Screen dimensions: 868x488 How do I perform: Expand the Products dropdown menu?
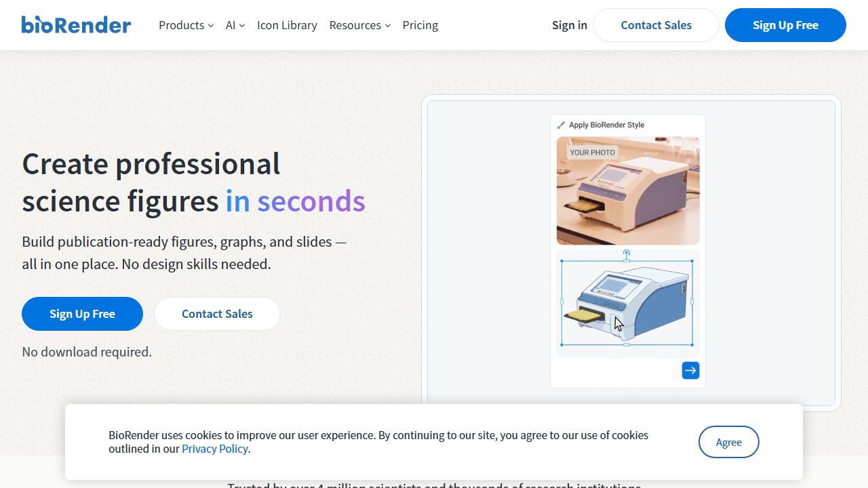coord(186,25)
